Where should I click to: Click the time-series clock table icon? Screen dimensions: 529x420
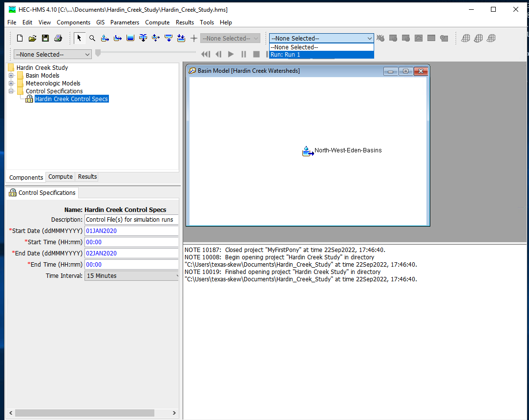pyautogui.click(x=444, y=38)
